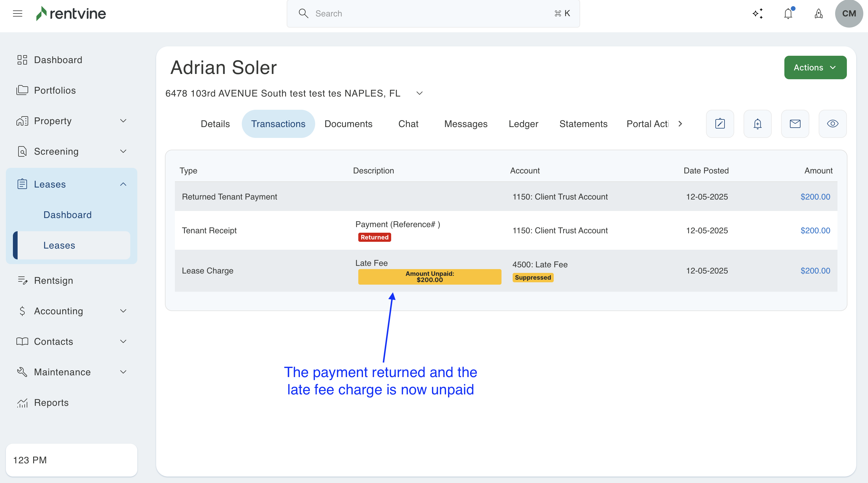The width and height of the screenshot is (868, 483).
Task: Open Reports in the sidebar
Action: (x=51, y=402)
